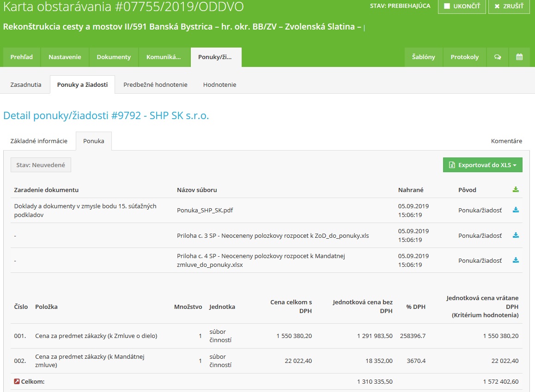Viewport: 535px width, 392px height.
Task: Click the red icon beside Celkom
Action: pyautogui.click(x=17, y=381)
